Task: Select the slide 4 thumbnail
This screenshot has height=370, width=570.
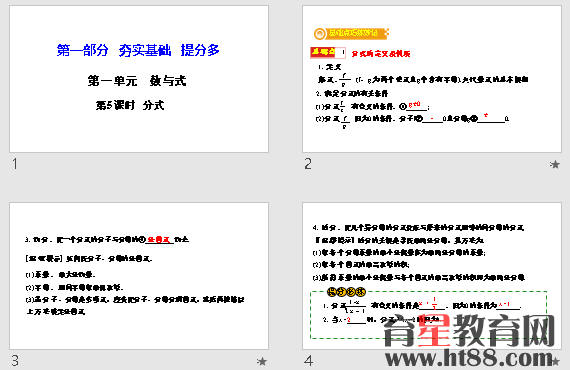Action: coord(432,276)
